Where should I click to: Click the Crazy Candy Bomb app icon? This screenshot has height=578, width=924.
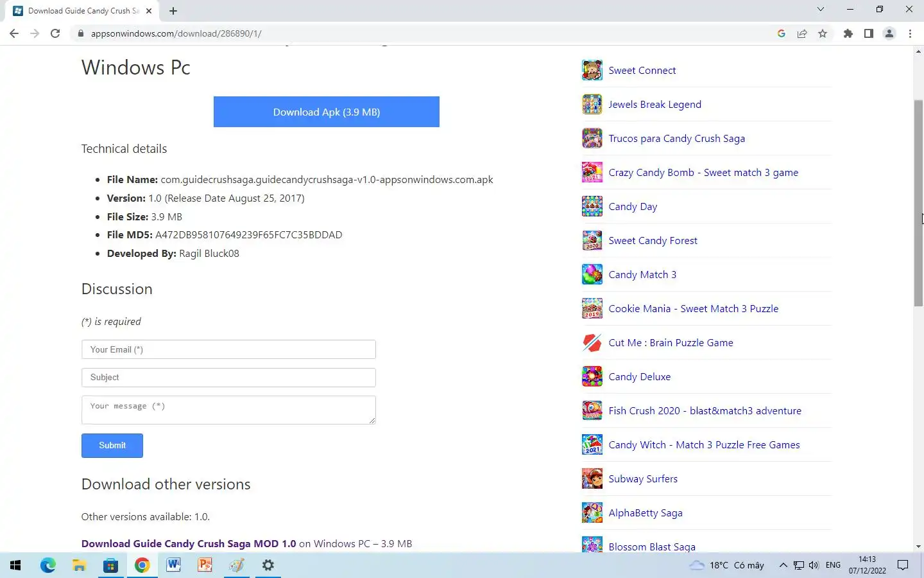(x=592, y=172)
